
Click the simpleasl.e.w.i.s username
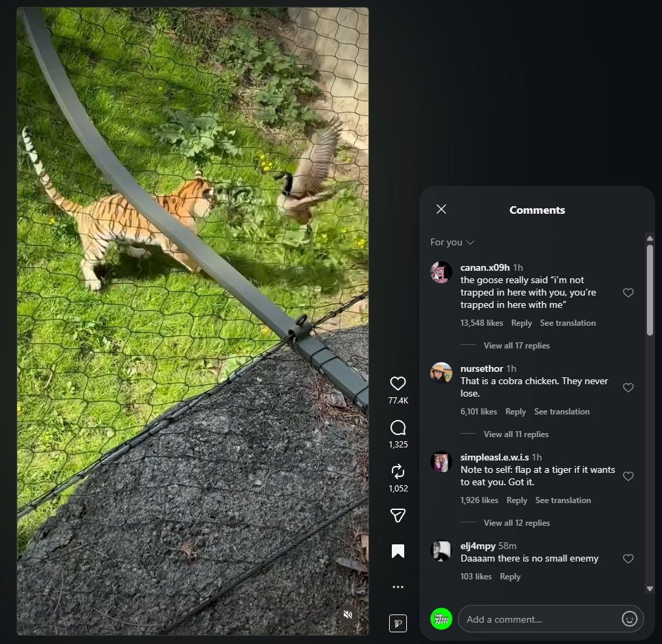coord(494,457)
